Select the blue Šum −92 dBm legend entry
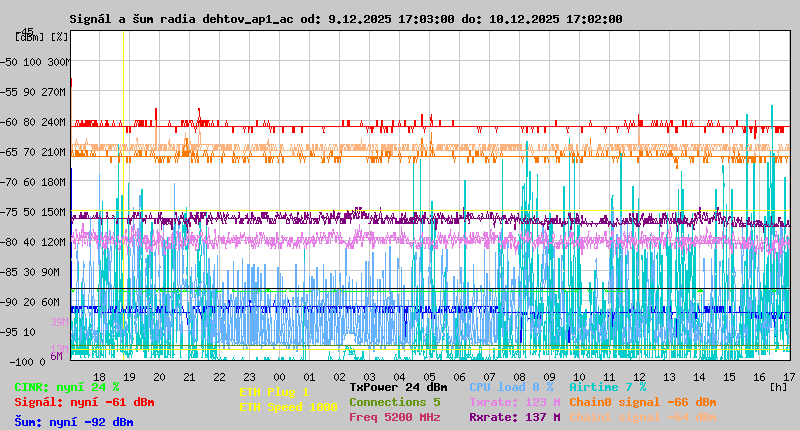The image size is (800, 430). [73, 422]
